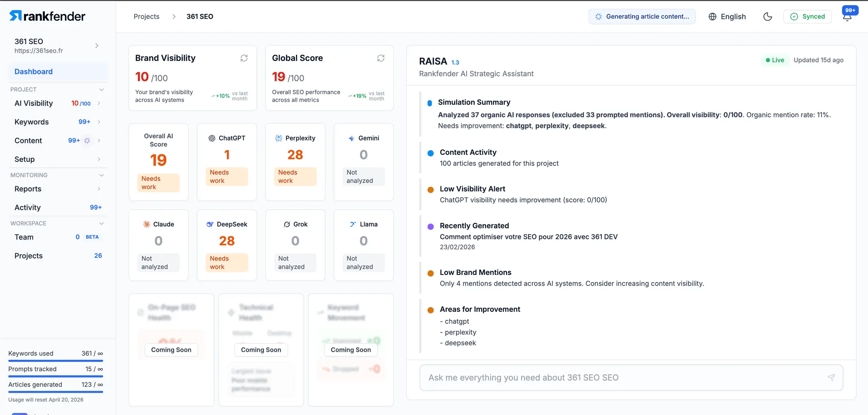
Task: Expand the 361 SEO project switcher chevron
Action: (97, 46)
